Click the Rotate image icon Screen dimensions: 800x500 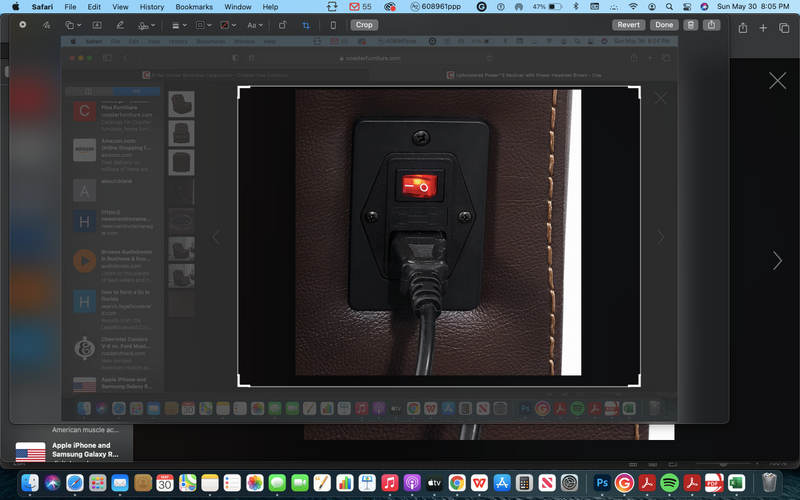point(282,25)
